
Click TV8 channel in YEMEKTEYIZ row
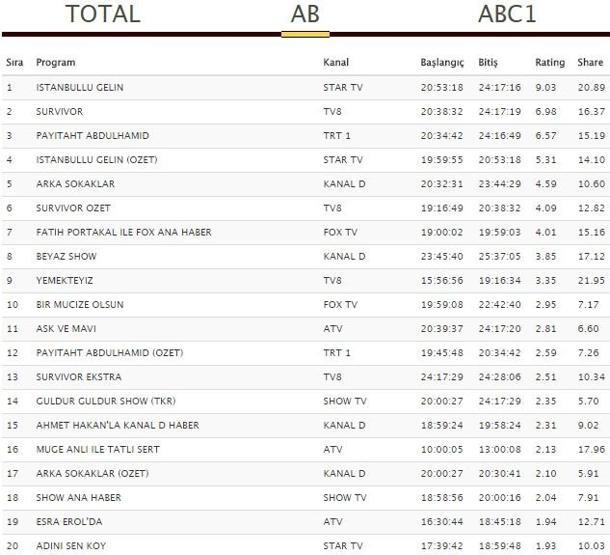[332, 280]
